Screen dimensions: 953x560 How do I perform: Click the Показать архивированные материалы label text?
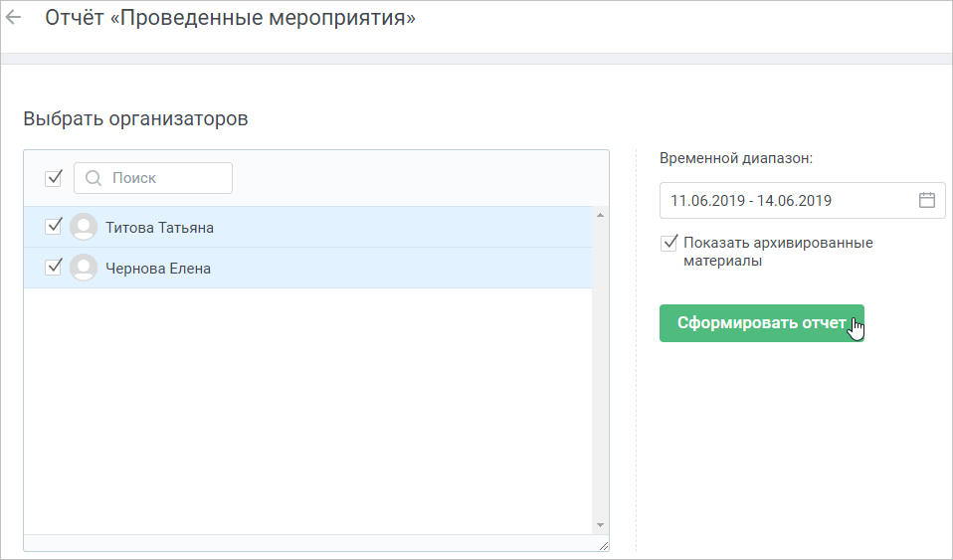[778, 252]
